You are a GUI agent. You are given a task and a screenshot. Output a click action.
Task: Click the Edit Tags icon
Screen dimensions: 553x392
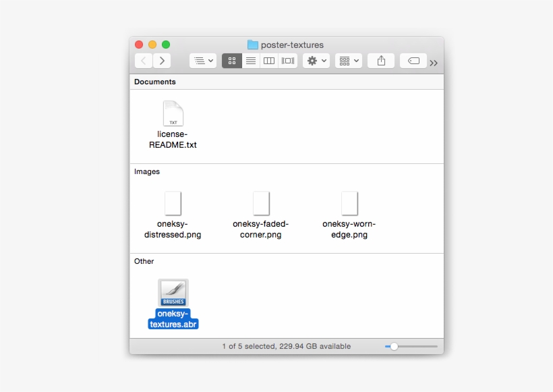point(413,61)
